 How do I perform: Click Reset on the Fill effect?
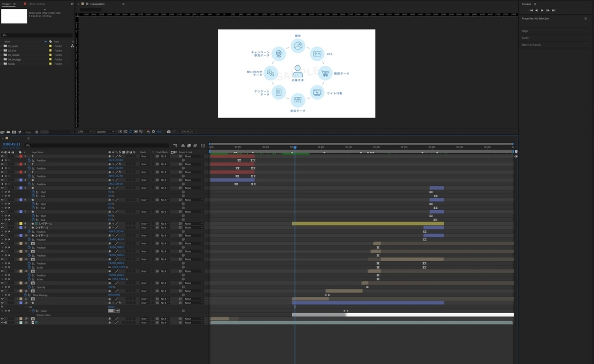tap(111, 307)
